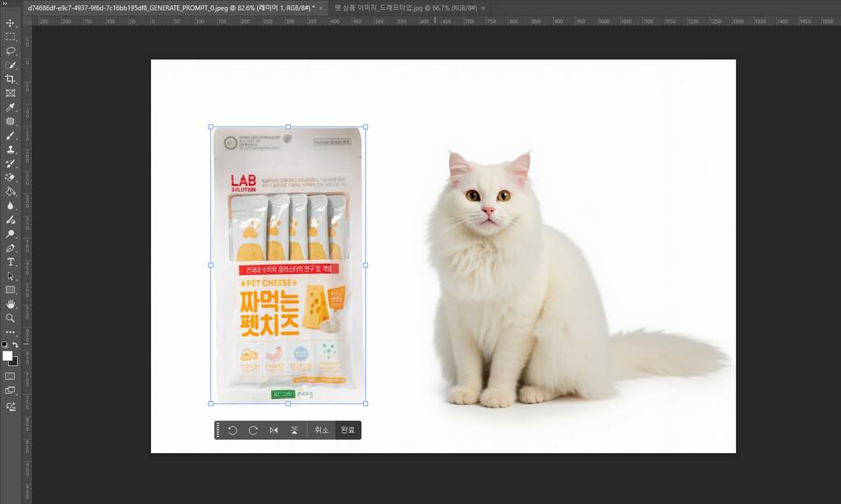The width and height of the screenshot is (841, 504).
Task: Select the Frame tool
Action: [10, 93]
